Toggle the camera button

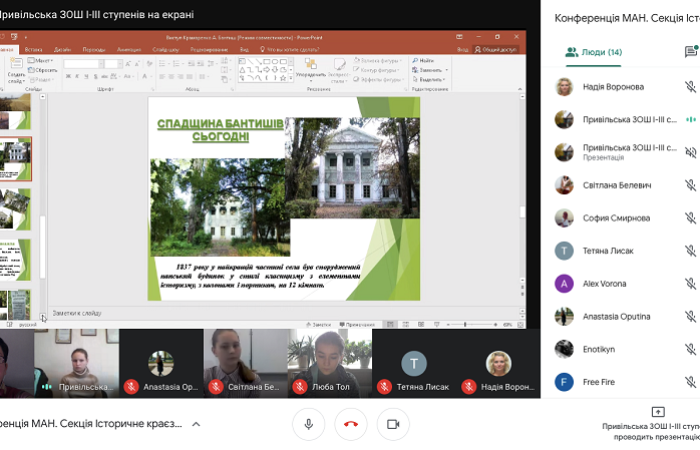393,424
